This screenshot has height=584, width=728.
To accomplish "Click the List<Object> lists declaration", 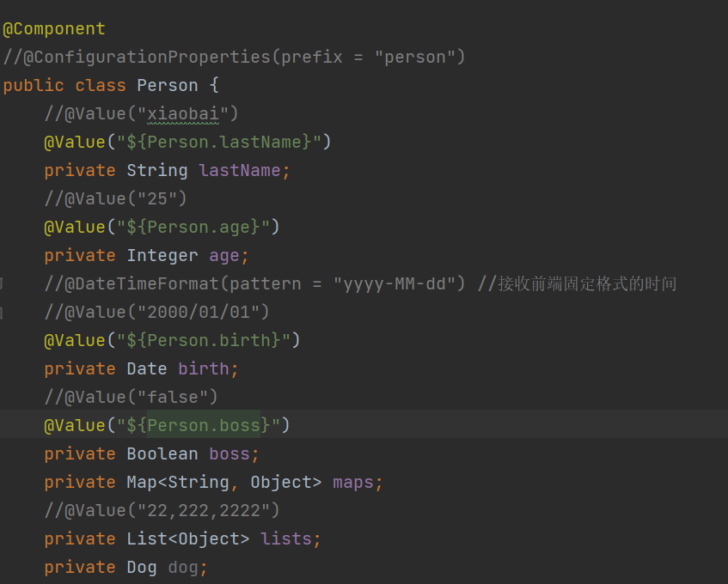I will (182, 539).
